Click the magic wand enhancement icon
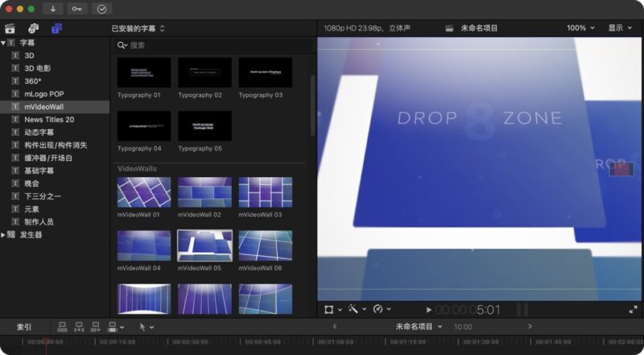Viewport: 644px width, 355px height. tap(353, 309)
